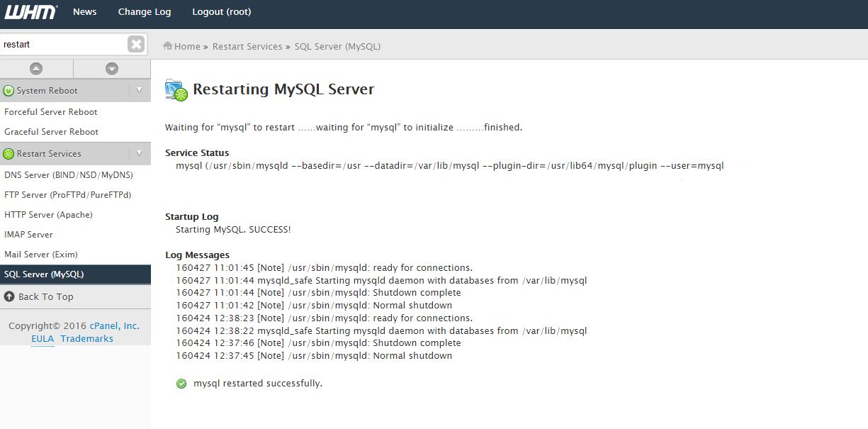Click 'Copyright© 2016' footer text

click(x=47, y=326)
